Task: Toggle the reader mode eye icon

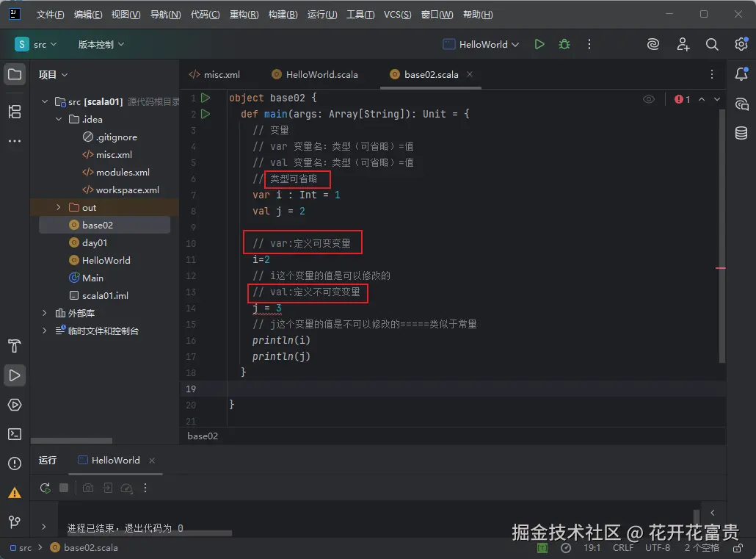Action: pyautogui.click(x=649, y=99)
